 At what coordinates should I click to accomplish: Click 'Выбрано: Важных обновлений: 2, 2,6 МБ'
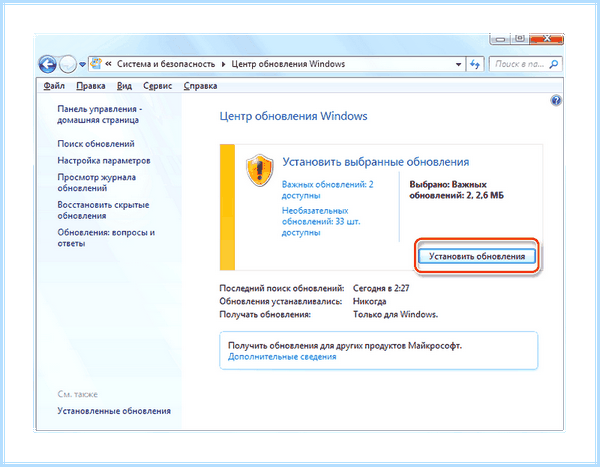[x=457, y=190]
